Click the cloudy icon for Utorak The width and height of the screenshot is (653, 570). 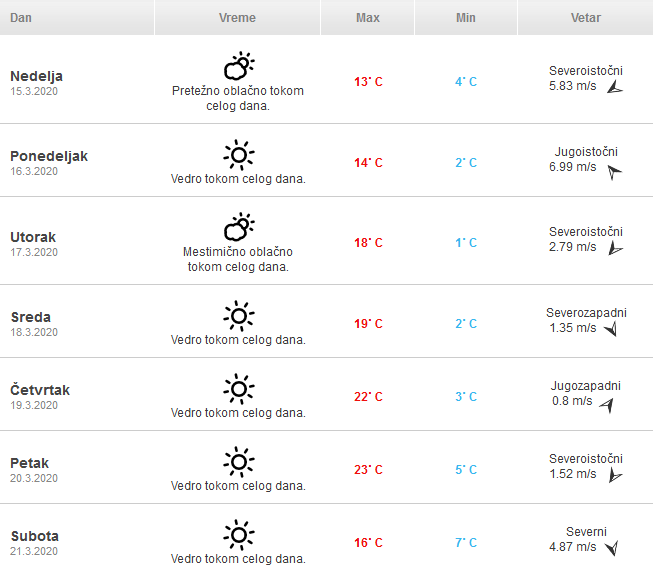click(x=238, y=228)
